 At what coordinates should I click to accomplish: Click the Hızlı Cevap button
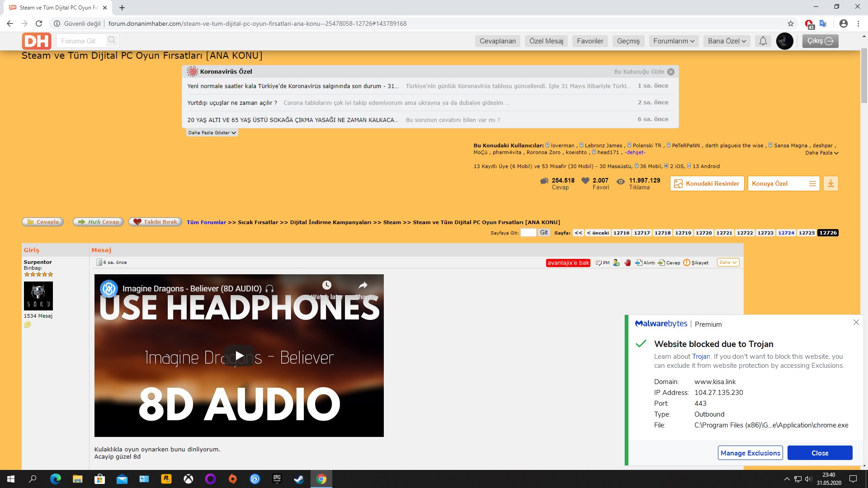(98, 222)
